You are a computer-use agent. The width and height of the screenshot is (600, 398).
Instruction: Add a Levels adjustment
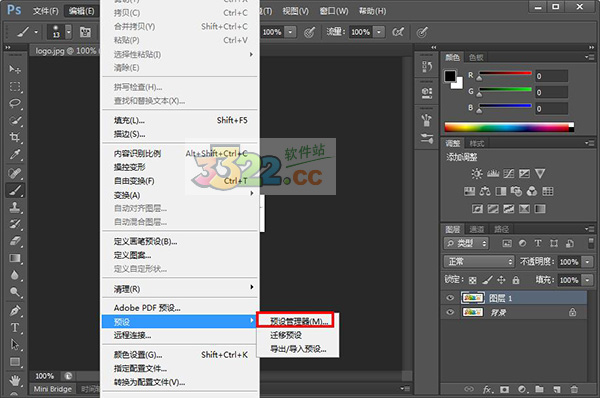[492, 174]
